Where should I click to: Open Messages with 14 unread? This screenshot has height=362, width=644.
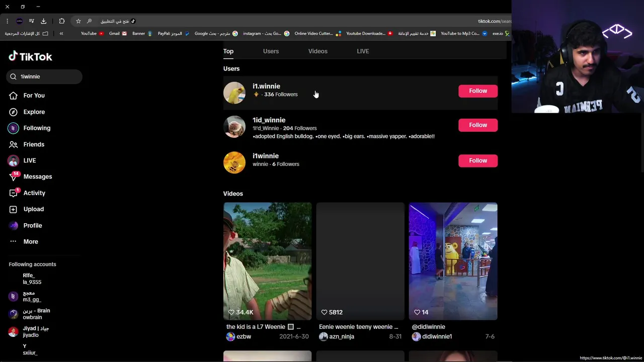tap(31, 176)
